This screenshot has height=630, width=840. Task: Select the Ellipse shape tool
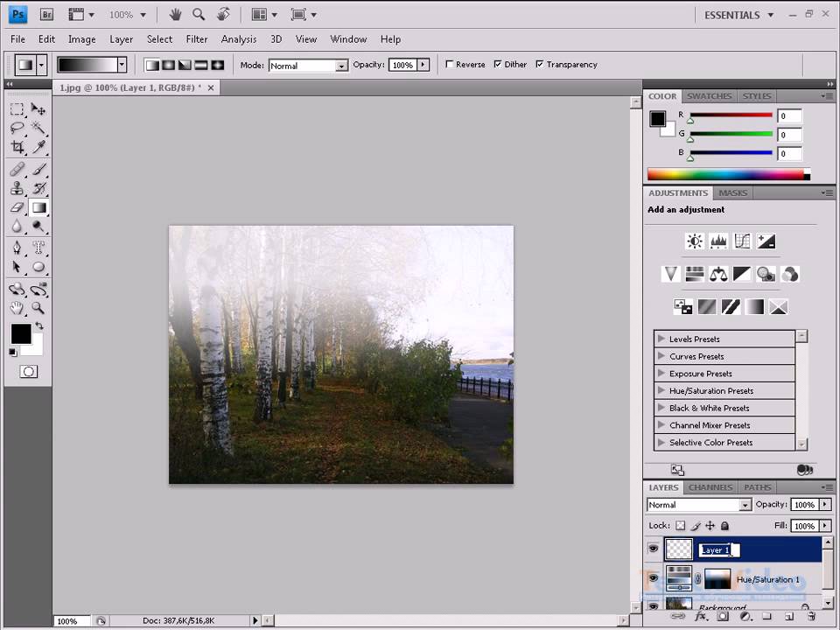point(38,266)
